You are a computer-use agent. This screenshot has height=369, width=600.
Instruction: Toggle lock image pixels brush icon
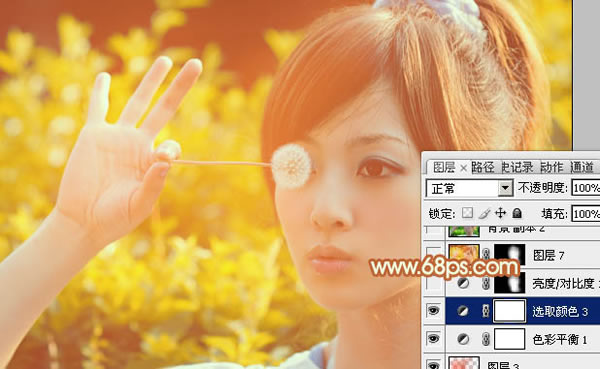(x=484, y=213)
